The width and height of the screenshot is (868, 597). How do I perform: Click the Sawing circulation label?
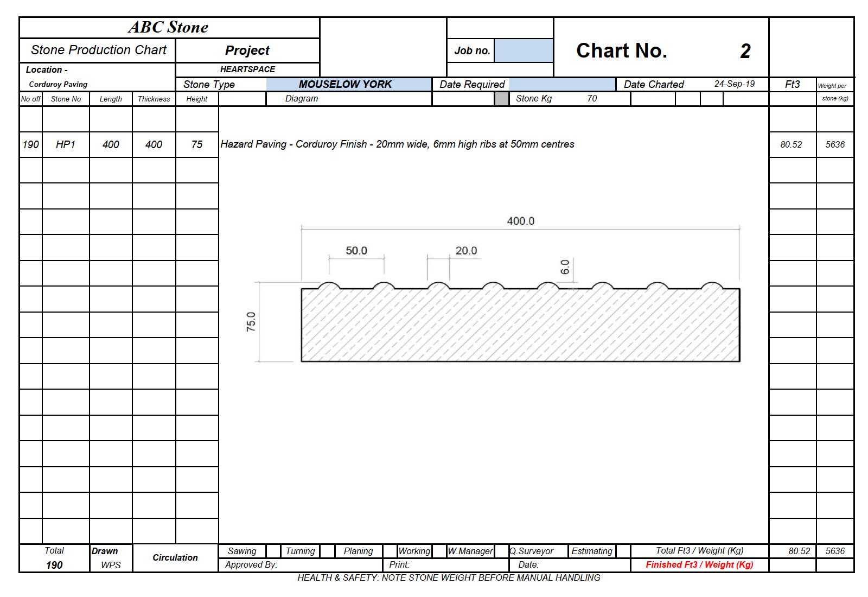(x=242, y=551)
